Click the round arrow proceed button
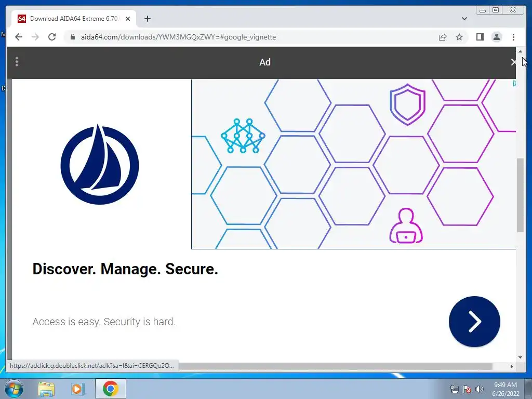The width and height of the screenshot is (532, 399). pos(474,322)
